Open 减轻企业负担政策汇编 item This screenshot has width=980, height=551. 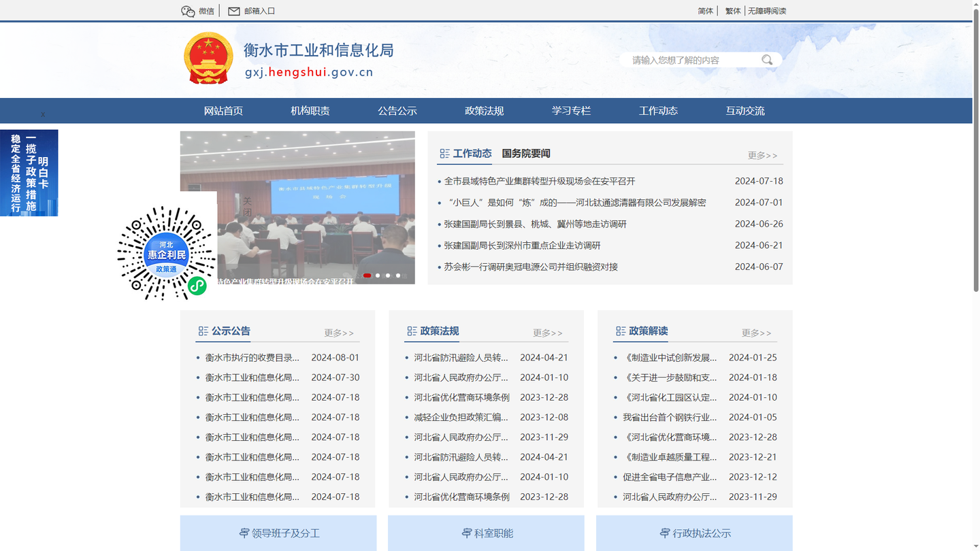tap(461, 417)
